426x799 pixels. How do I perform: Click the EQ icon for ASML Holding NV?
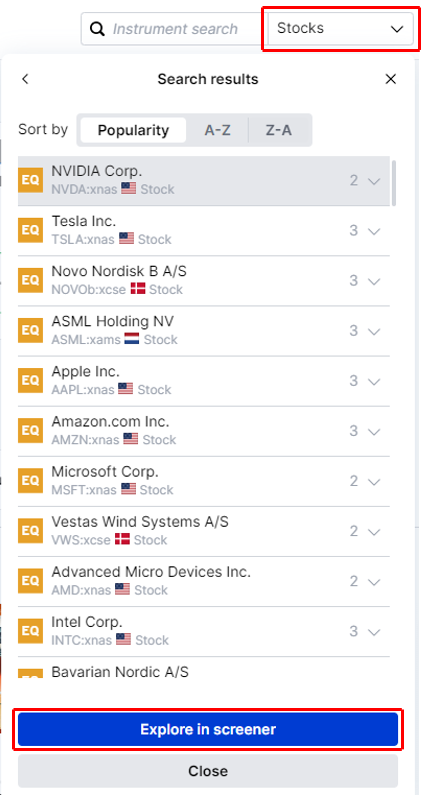pos(31,330)
